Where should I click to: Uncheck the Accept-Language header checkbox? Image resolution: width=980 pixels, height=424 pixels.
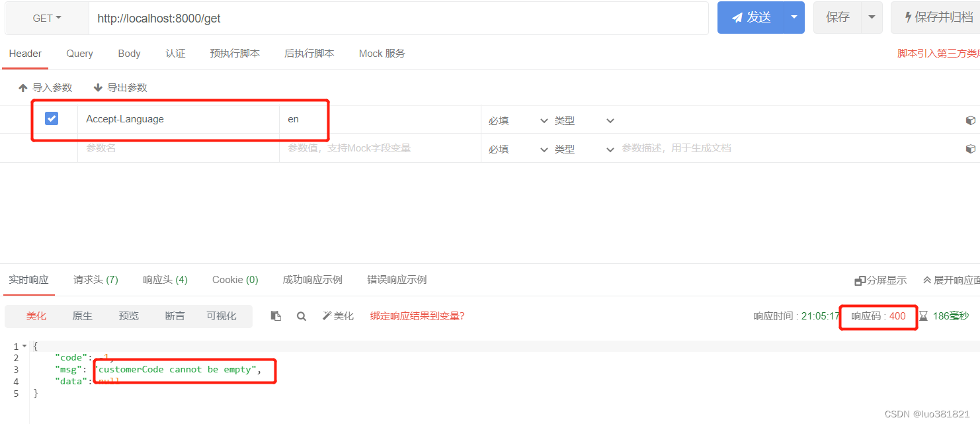(52, 118)
